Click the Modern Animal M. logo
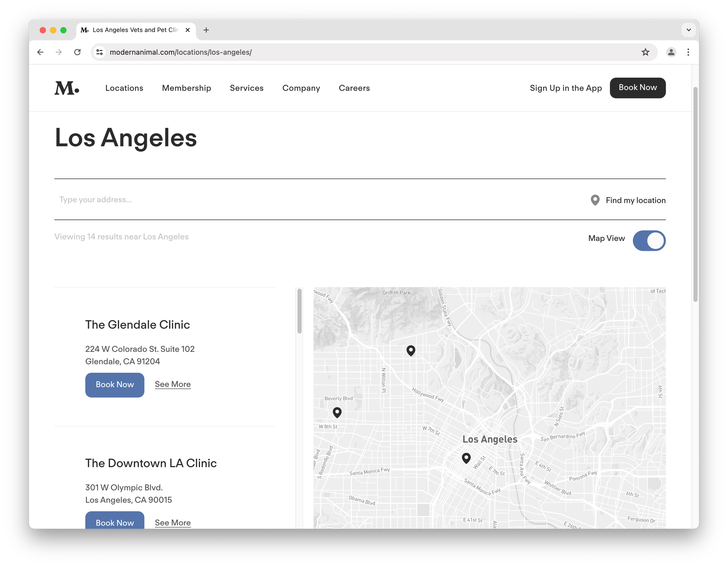Image resolution: width=728 pixels, height=567 pixels. pyautogui.click(x=67, y=88)
